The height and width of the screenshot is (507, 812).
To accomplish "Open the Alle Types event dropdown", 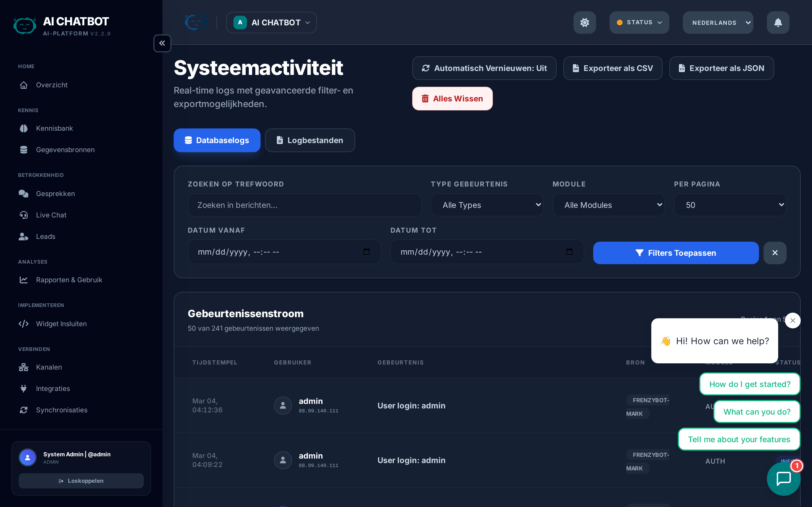I will [487, 204].
